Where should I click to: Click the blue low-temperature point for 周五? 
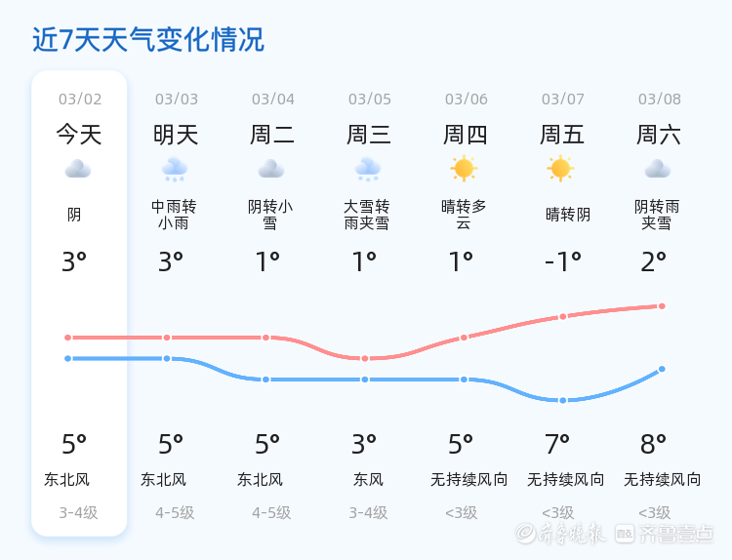point(563,400)
